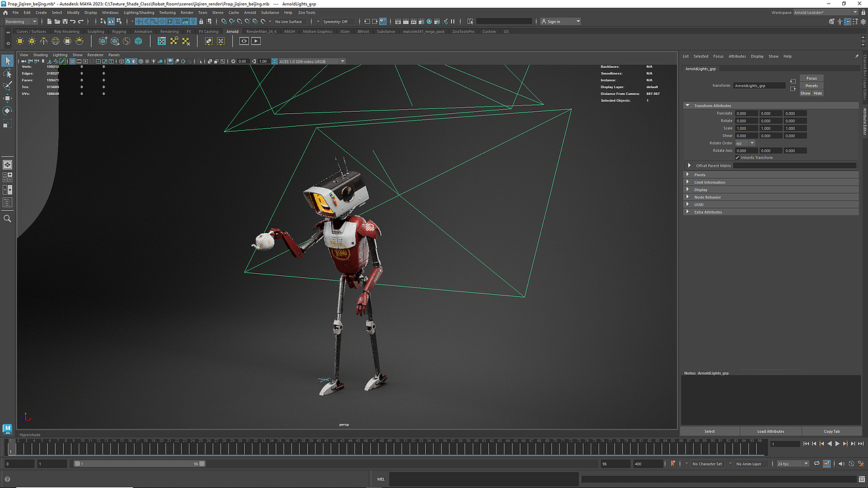Expand the Limit Information section
Image resolution: width=868 pixels, height=488 pixels.
tap(771, 182)
